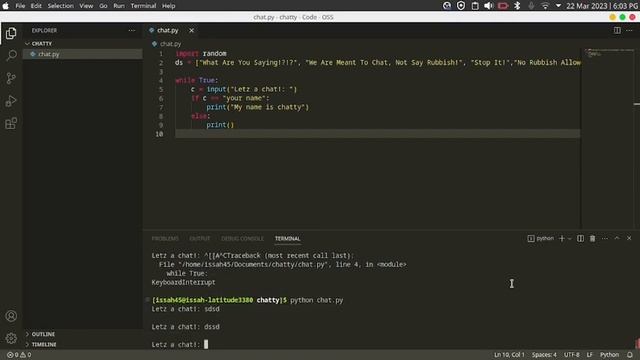
Task: Open notifications bell in status bar
Action: click(630, 355)
